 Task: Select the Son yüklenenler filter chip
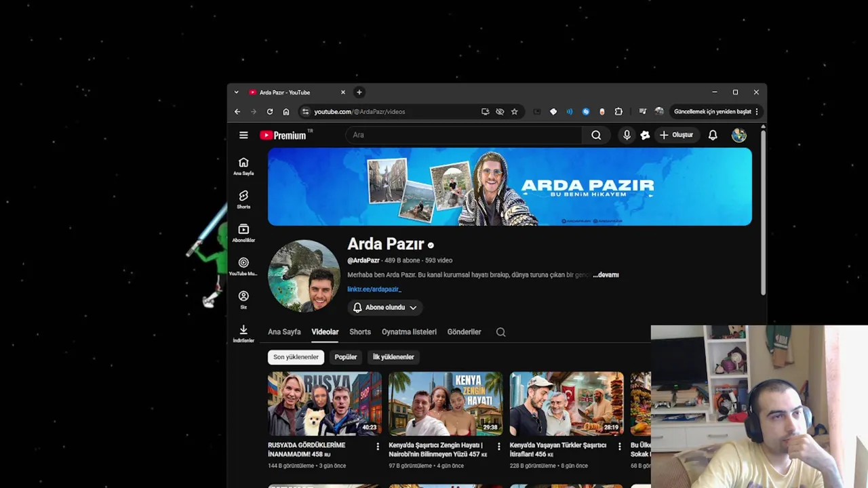tap(296, 357)
